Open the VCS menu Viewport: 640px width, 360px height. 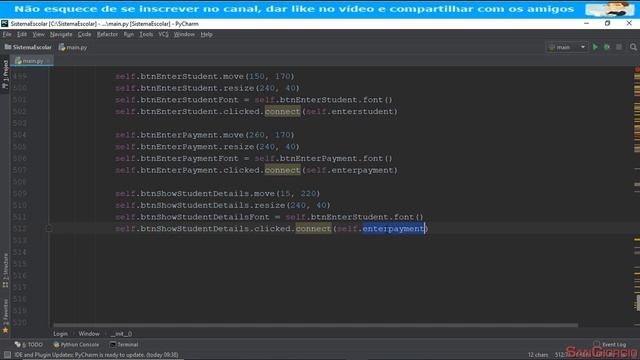(x=163, y=34)
